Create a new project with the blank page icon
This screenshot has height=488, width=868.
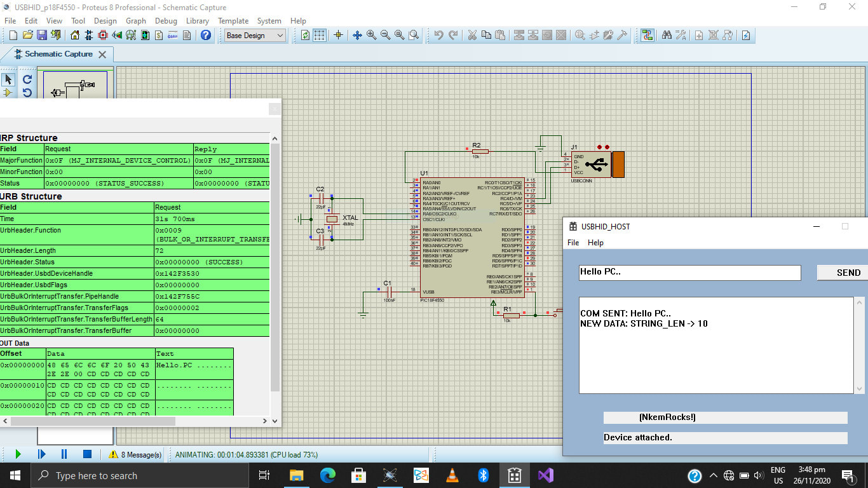coord(14,36)
